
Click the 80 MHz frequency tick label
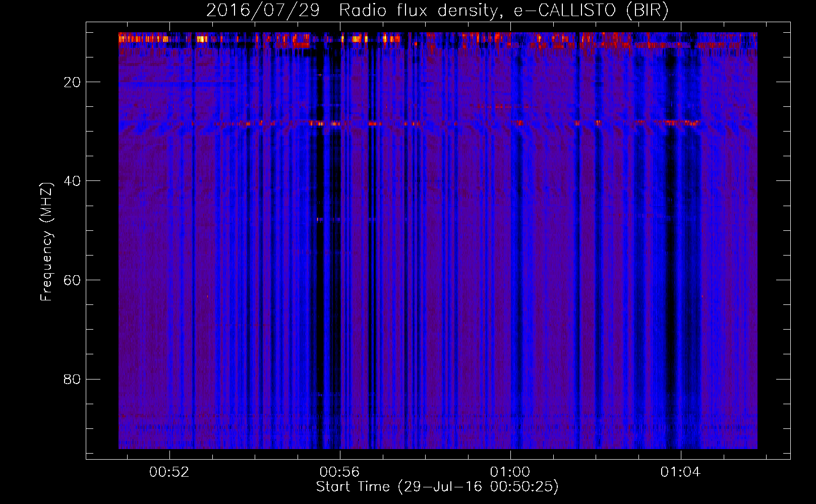coord(72,379)
